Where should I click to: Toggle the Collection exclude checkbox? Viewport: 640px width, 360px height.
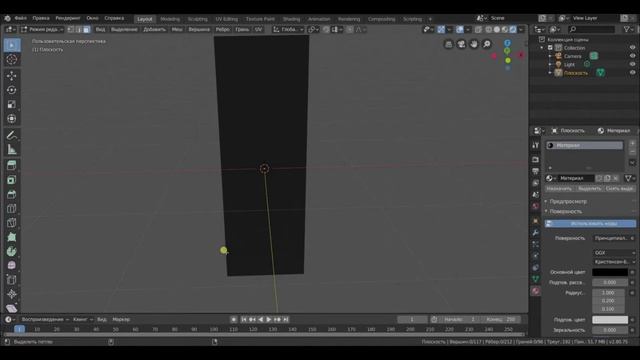click(x=550, y=48)
